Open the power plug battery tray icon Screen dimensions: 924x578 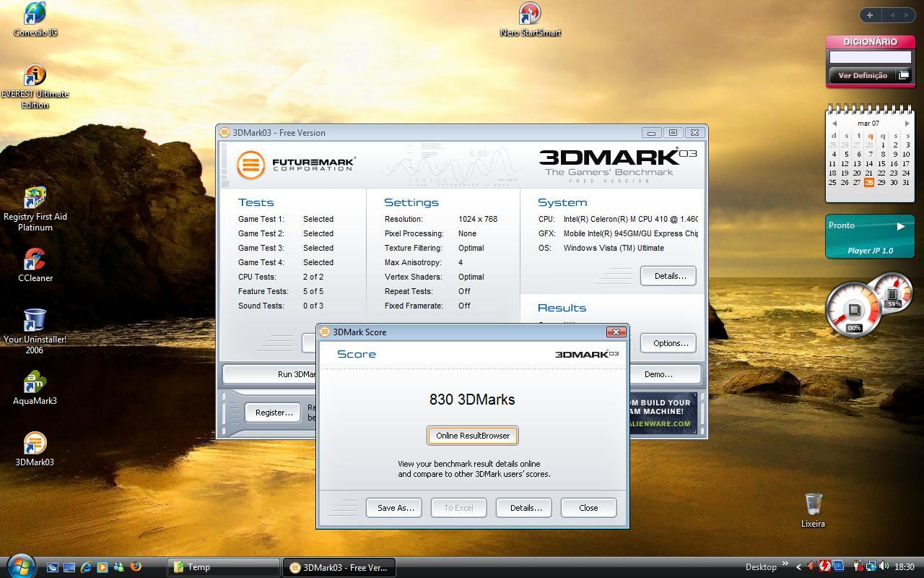858,567
